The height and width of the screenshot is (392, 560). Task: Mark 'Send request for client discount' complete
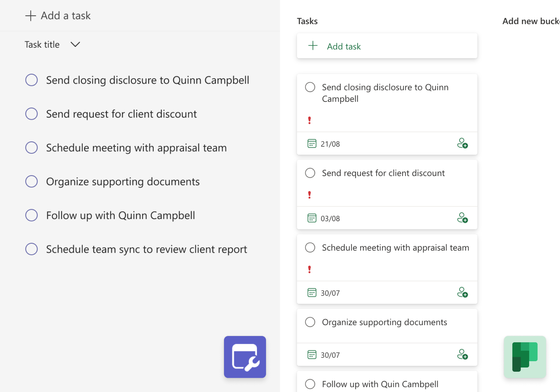(x=31, y=114)
